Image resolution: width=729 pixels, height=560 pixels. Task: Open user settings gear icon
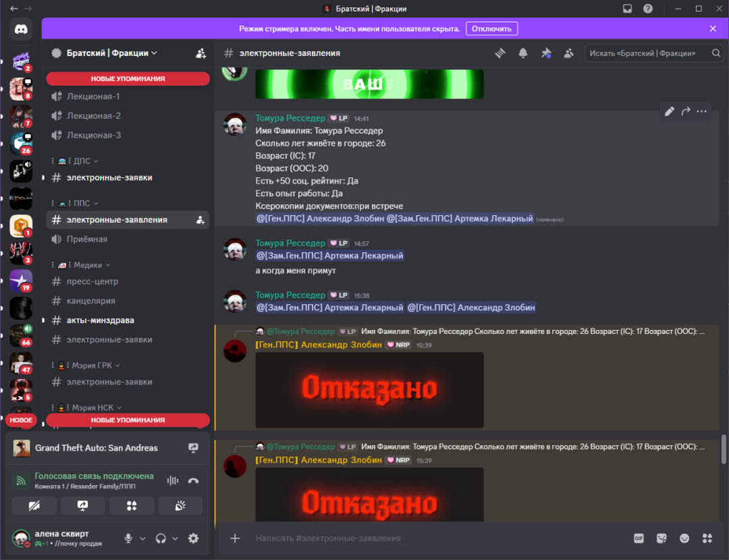click(194, 538)
